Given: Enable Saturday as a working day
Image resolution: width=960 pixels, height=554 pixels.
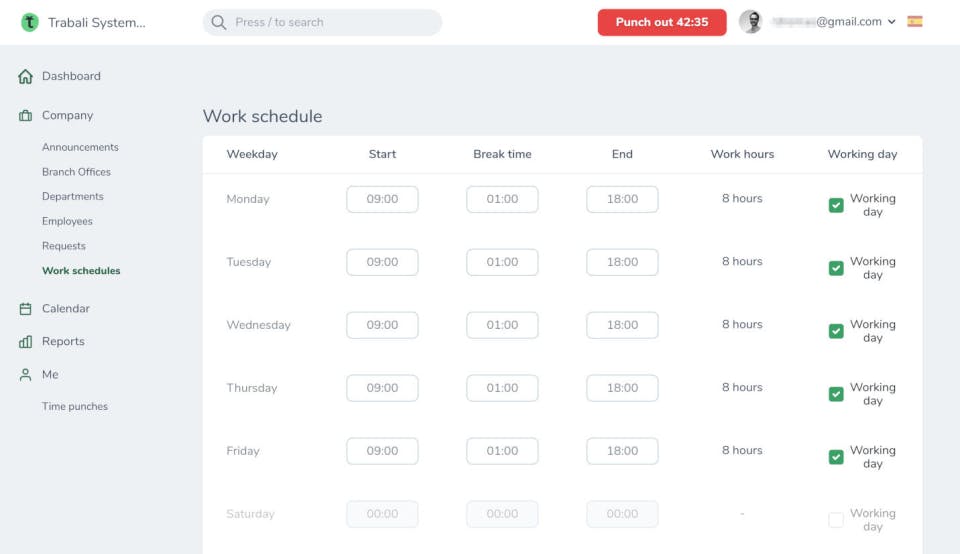Looking at the screenshot, I should pyautogui.click(x=836, y=520).
